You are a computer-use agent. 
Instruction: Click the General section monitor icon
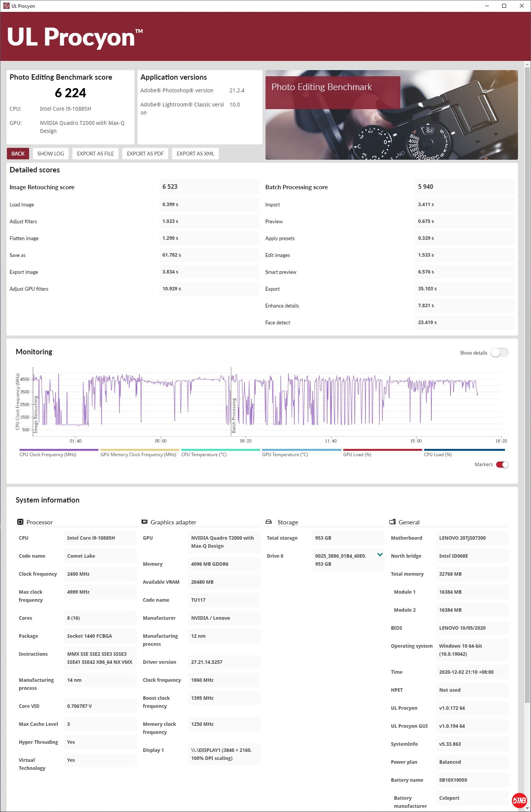[392, 522]
